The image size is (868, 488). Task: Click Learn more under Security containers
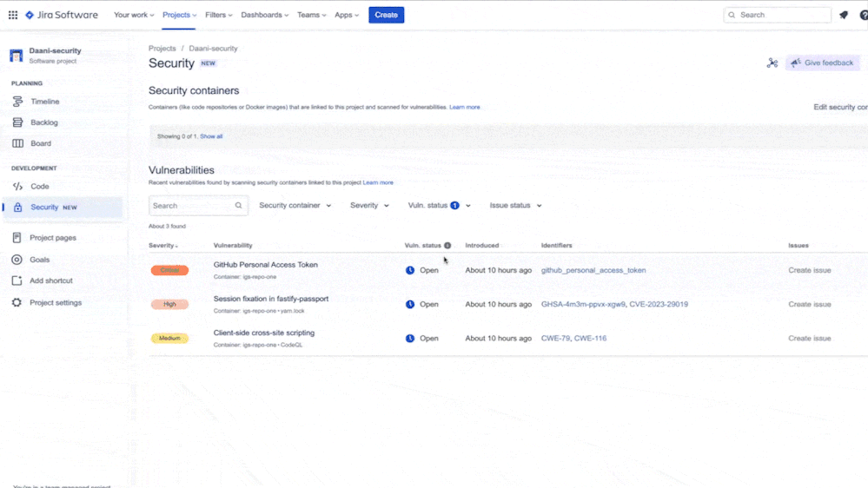coord(465,108)
